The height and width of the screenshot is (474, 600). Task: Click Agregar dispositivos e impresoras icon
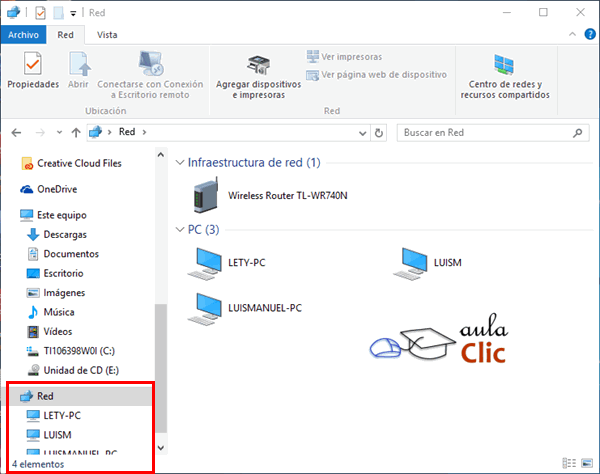[258, 77]
